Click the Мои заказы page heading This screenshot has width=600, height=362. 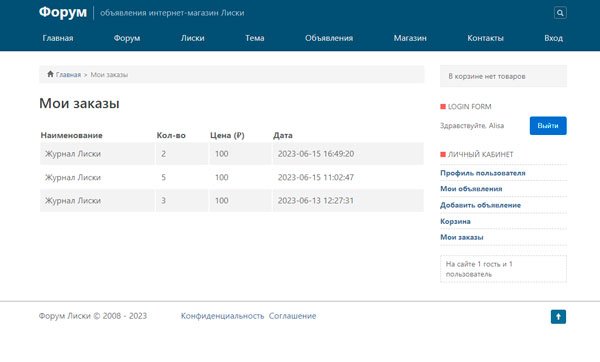click(79, 103)
